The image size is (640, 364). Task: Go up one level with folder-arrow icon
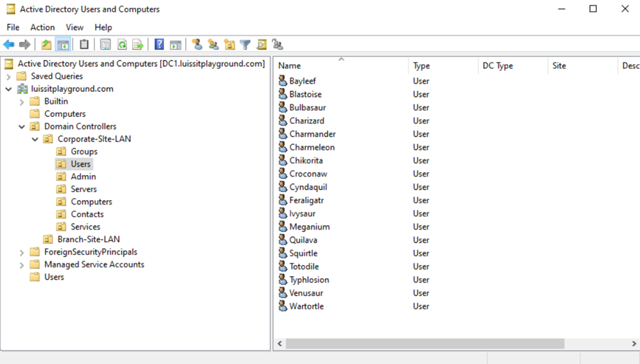click(47, 45)
